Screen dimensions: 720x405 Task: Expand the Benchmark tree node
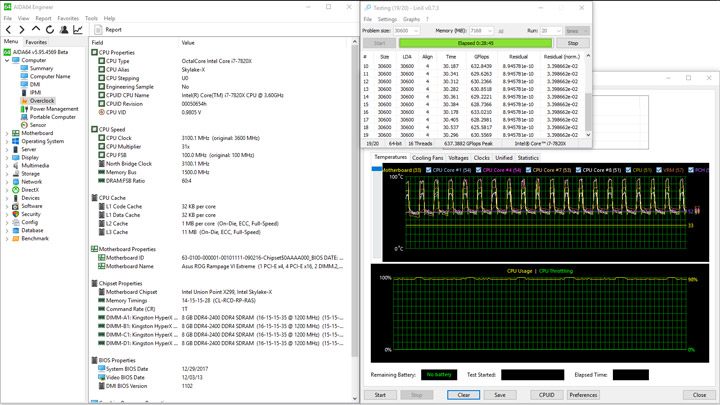tap(7, 239)
